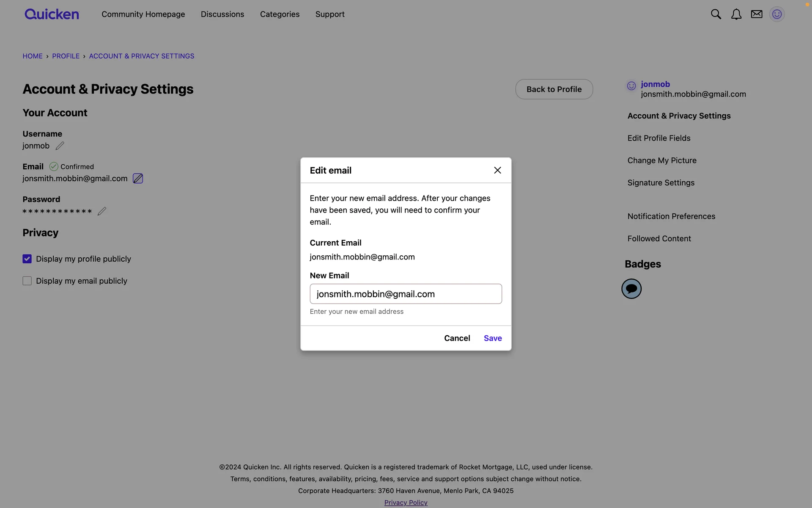Open the search magnifier icon
Screen dimensions: 812x508
(716, 14)
